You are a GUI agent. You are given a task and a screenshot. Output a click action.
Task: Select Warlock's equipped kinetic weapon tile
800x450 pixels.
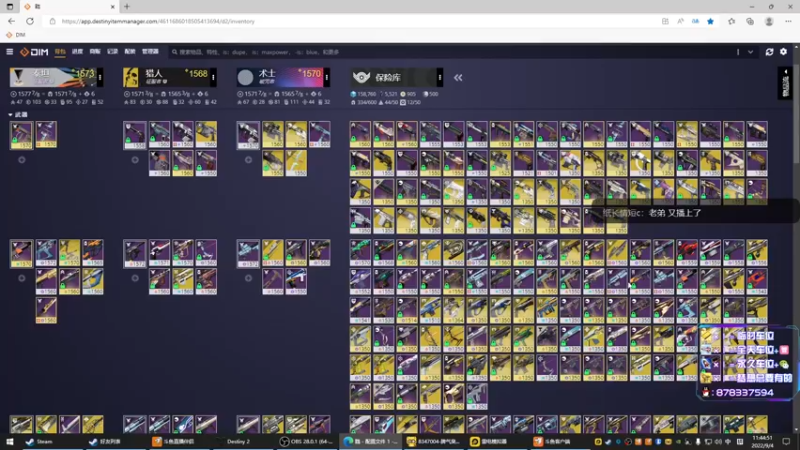click(248, 135)
